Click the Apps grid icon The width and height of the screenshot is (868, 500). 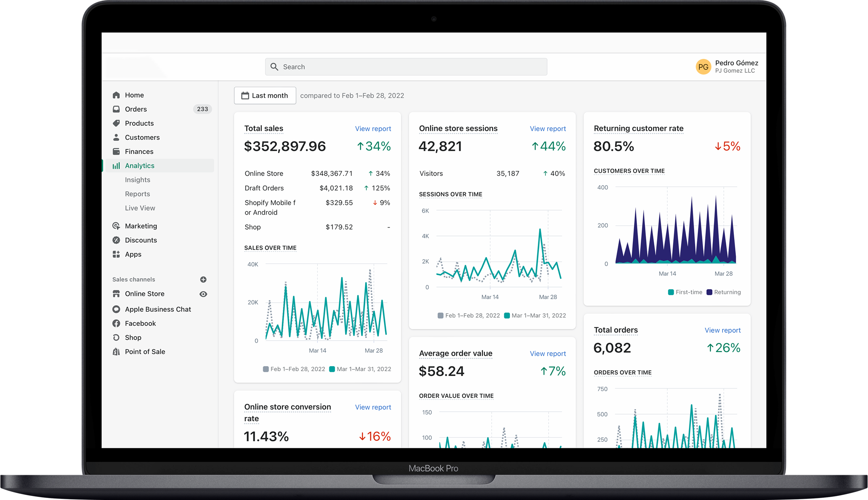coord(116,254)
